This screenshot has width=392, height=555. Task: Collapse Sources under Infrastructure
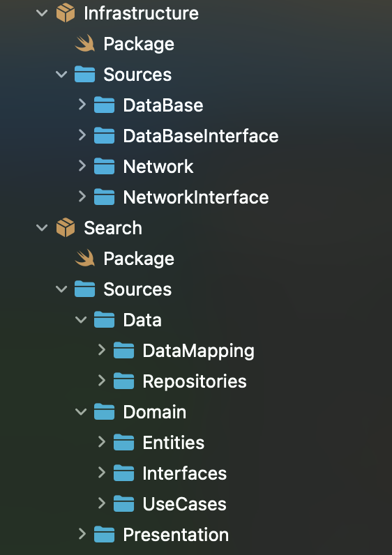point(61,75)
